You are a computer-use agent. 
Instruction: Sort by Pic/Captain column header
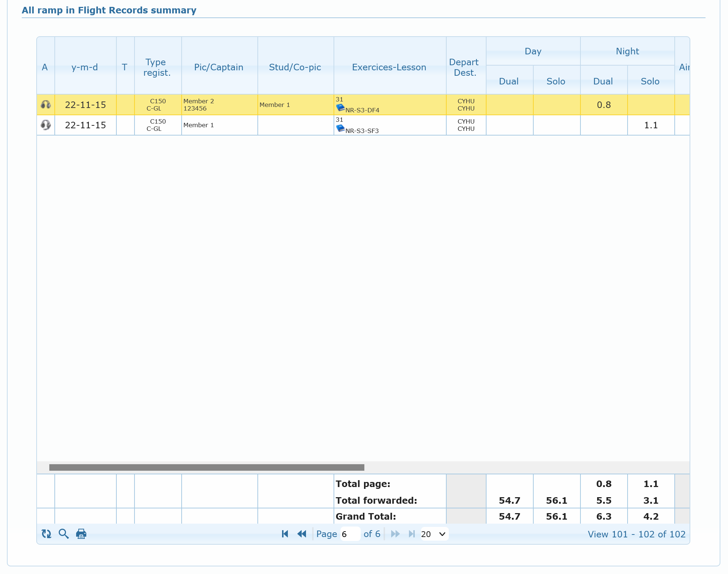click(x=219, y=67)
